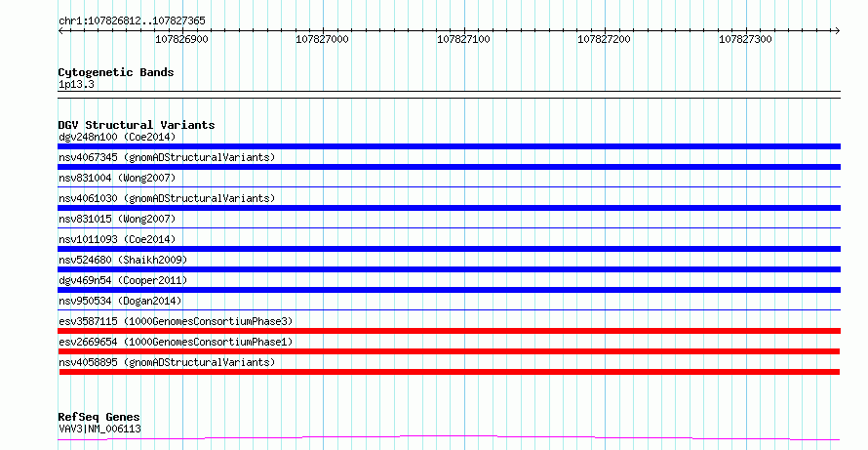Click the 1p13.3 band label
The width and height of the screenshot is (868, 450).
pos(76,85)
